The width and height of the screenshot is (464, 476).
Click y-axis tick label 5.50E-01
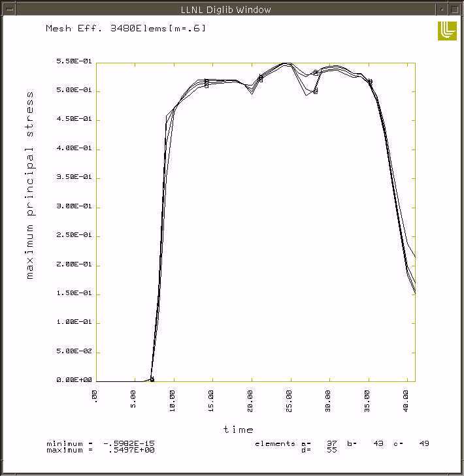[74, 61]
